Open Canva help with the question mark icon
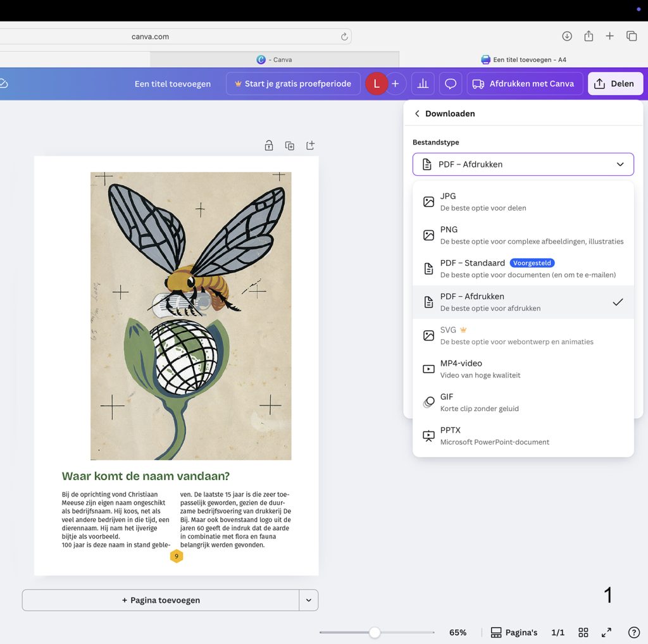The height and width of the screenshot is (644, 648). (x=633, y=632)
